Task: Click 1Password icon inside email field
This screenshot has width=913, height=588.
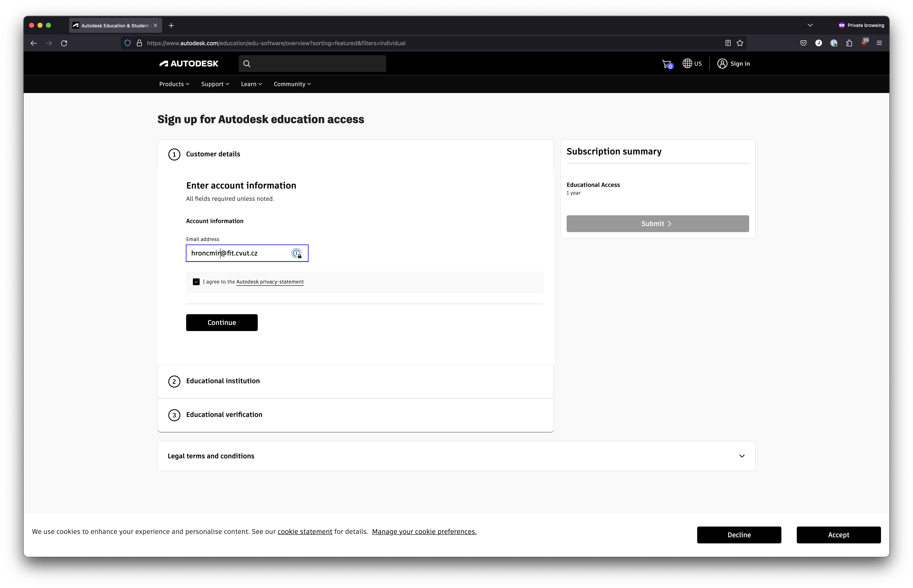Action: pyautogui.click(x=296, y=253)
